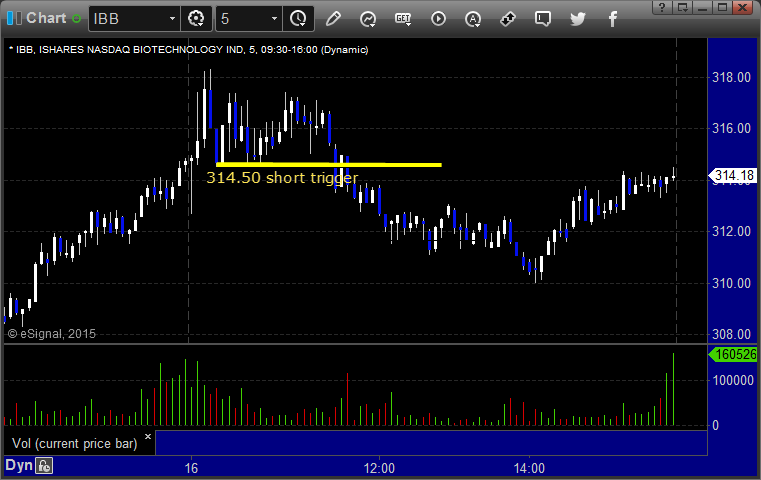
Task: Click the green 160526 volume marker
Action: 733,354
